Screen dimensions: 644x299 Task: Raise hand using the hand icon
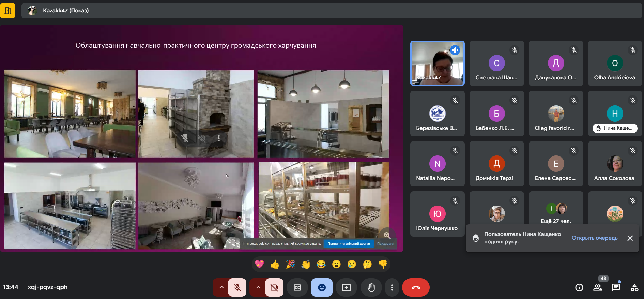371,287
